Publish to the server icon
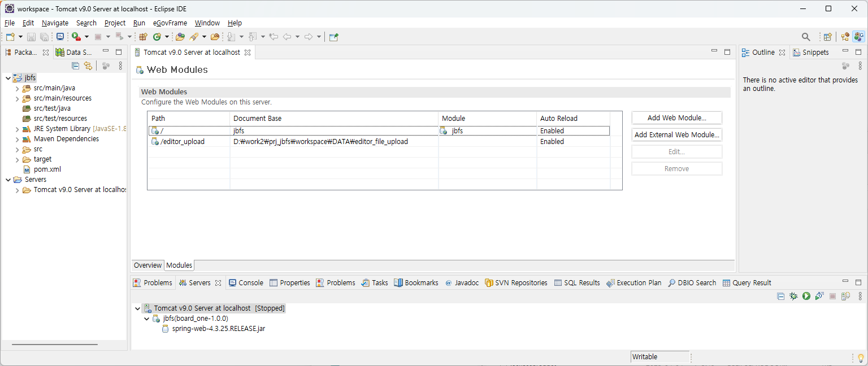868x366 pixels. pos(845,296)
